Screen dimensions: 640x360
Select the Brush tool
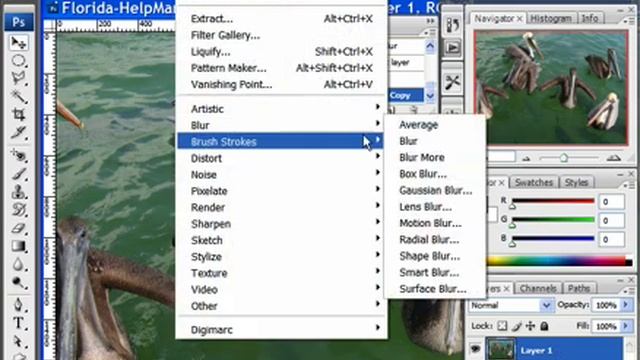18,174
